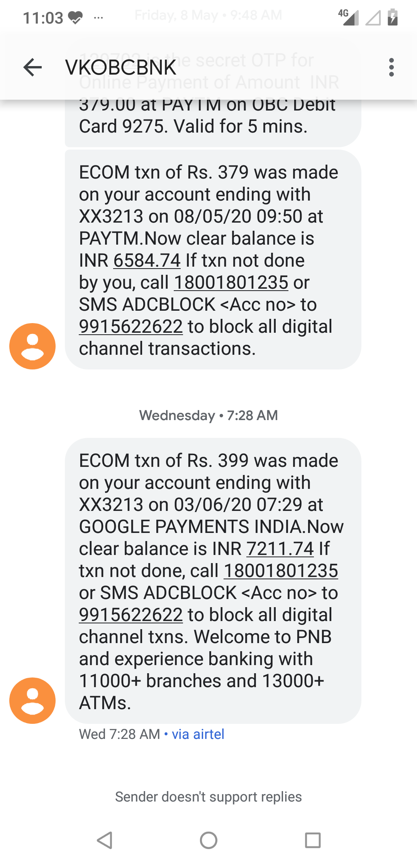Tap the 'via airtel' link
417x868 pixels.
pyautogui.click(x=198, y=734)
